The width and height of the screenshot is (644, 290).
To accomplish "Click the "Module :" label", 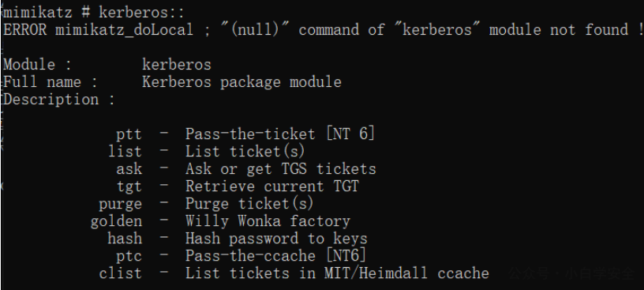I will [37, 65].
